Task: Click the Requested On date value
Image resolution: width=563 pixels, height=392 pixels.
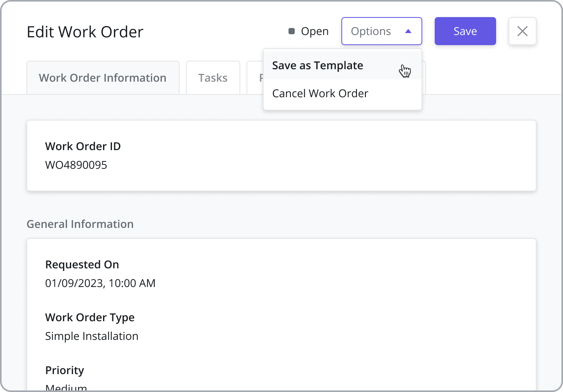Action: pos(100,283)
